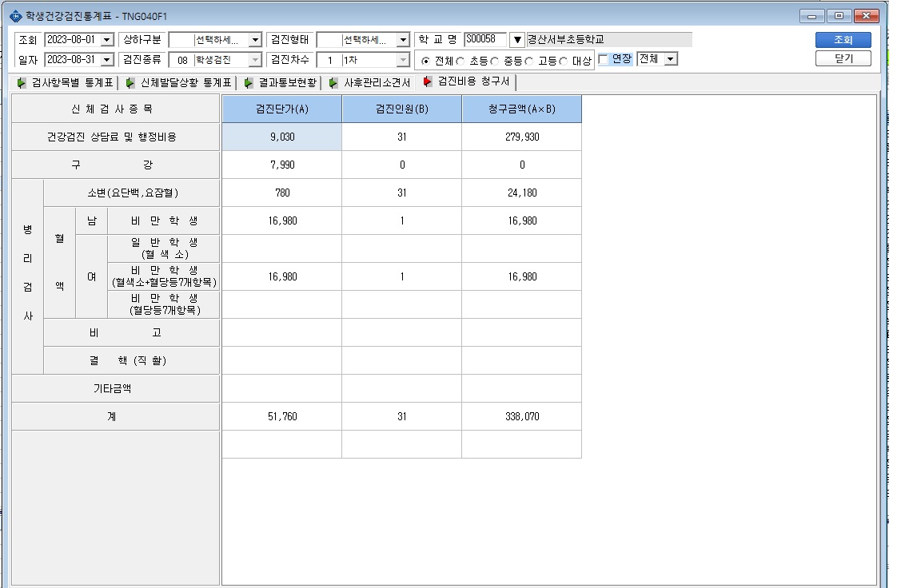Click green arrow icon of 결과통보현황 tab
The width and height of the screenshot is (921, 588).
[249, 83]
